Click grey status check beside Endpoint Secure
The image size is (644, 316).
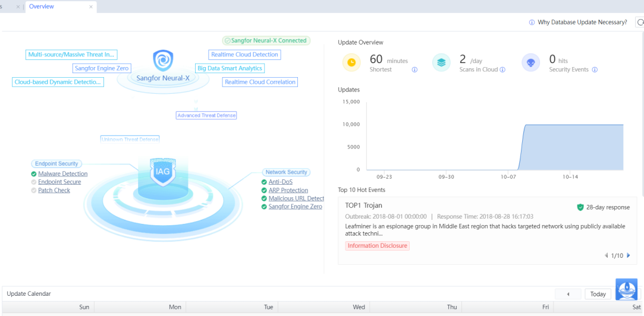tap(34, 182)
